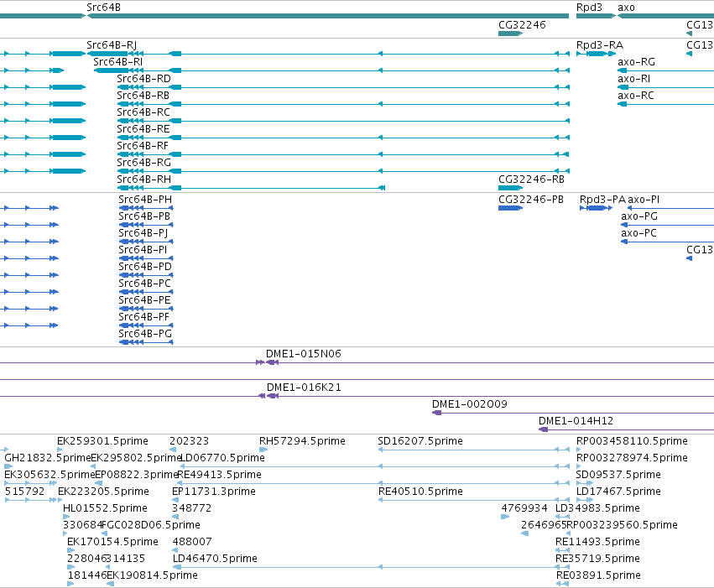Click the axo-RG transcript label

pyautogui.click(x=636, y=62)
